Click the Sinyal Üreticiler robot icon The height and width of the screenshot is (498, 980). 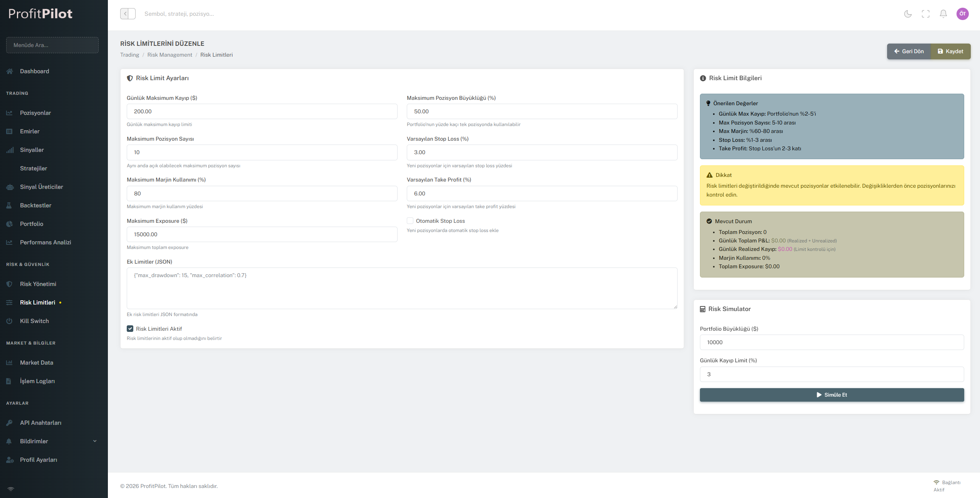click(10, 187)
